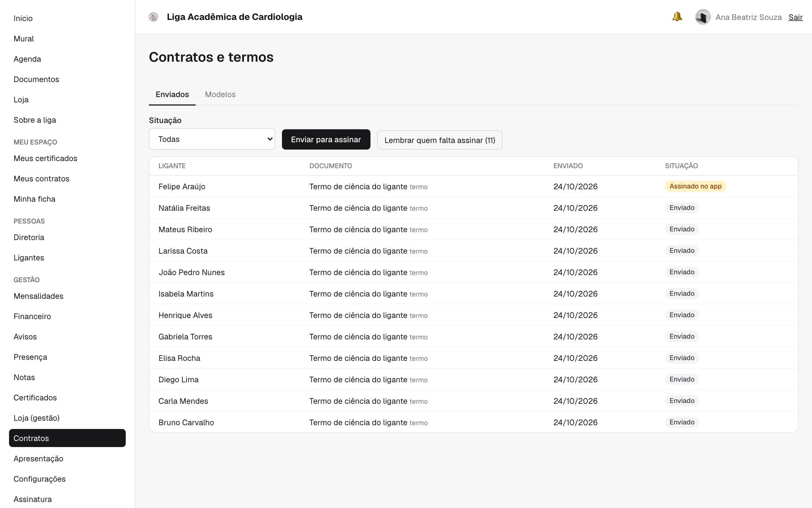Viewport: 812px width, 508px height.
Task: Click the Assinado no app status badge
Action: pyautogui.click(x=695, y=186)
